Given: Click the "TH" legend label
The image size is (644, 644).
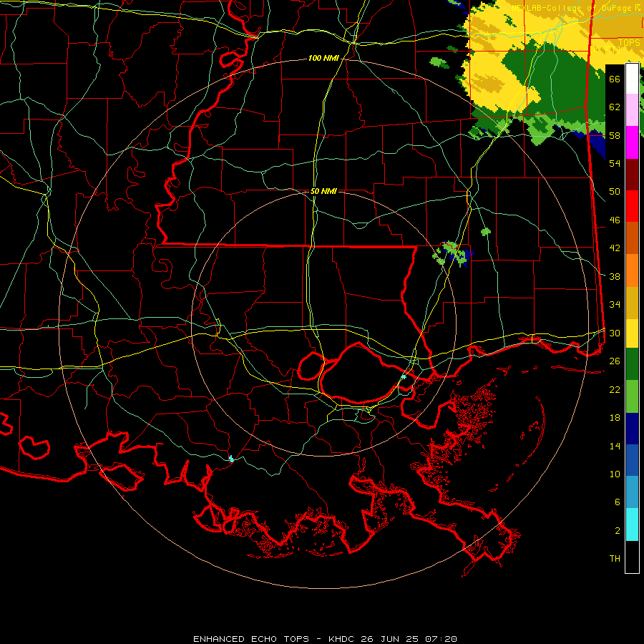Looking at the screenshot, I should pyautogui.click(x=615, y=559).
